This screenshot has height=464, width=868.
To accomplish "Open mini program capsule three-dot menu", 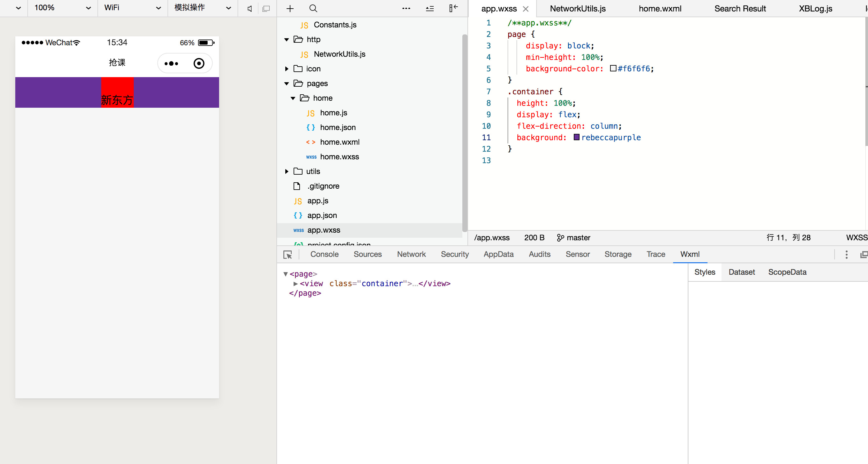I will click(171, 63).
